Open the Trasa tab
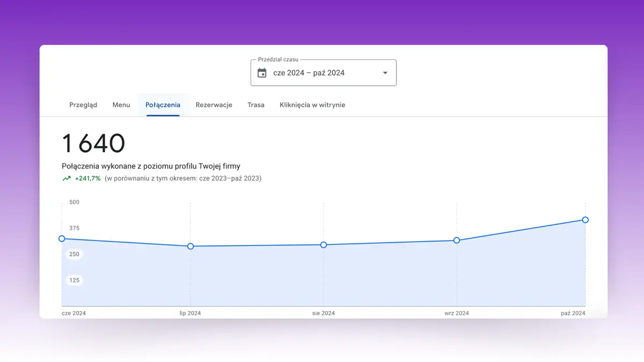The image size is (644, 362). [256, 105]
